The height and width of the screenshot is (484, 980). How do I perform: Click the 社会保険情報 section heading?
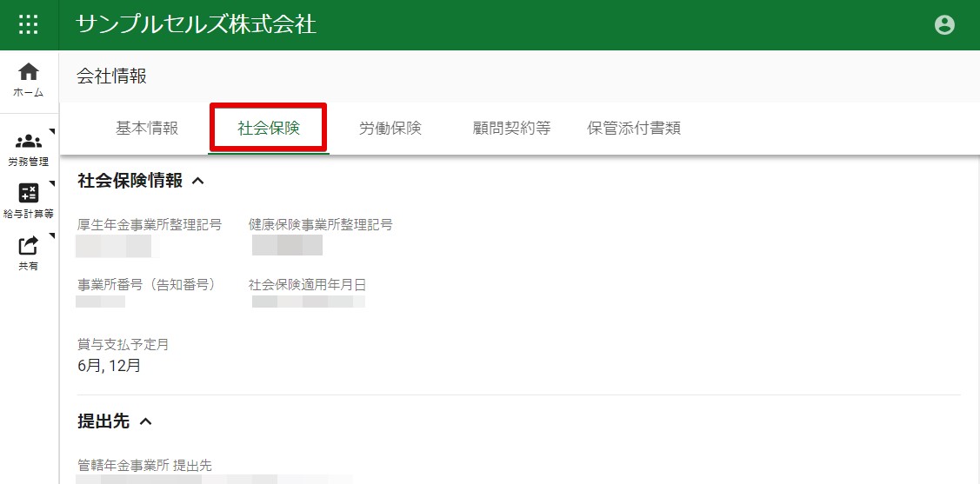pyautogui.click(x=130, y=181)
